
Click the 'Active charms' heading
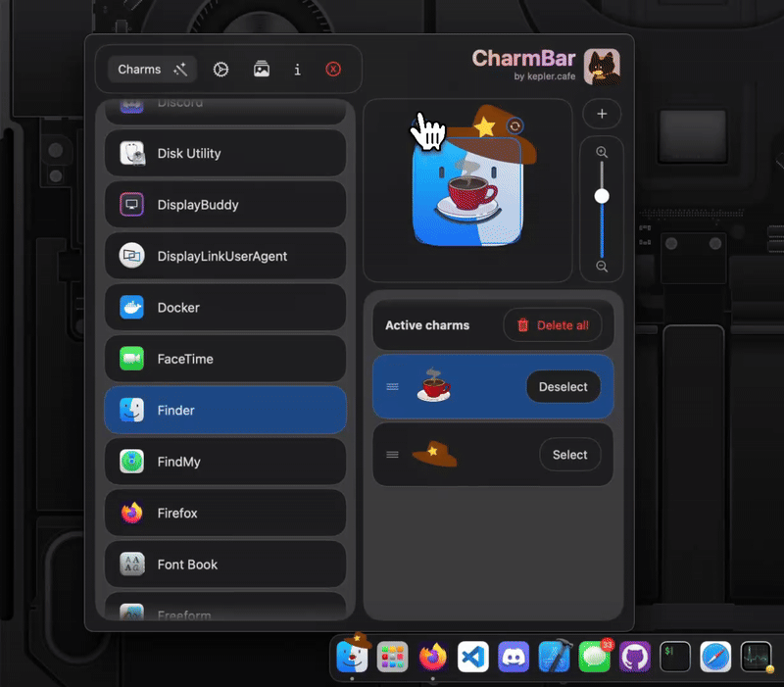click(x=427, y=325)
